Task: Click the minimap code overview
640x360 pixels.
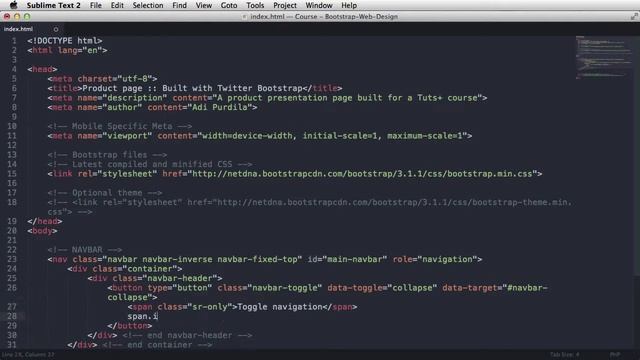Action: (x=604, y=57)
